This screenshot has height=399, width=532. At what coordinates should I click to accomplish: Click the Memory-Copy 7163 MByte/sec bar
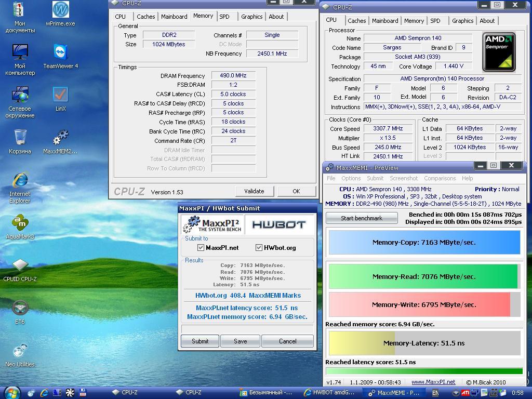[x=424, y=242]
